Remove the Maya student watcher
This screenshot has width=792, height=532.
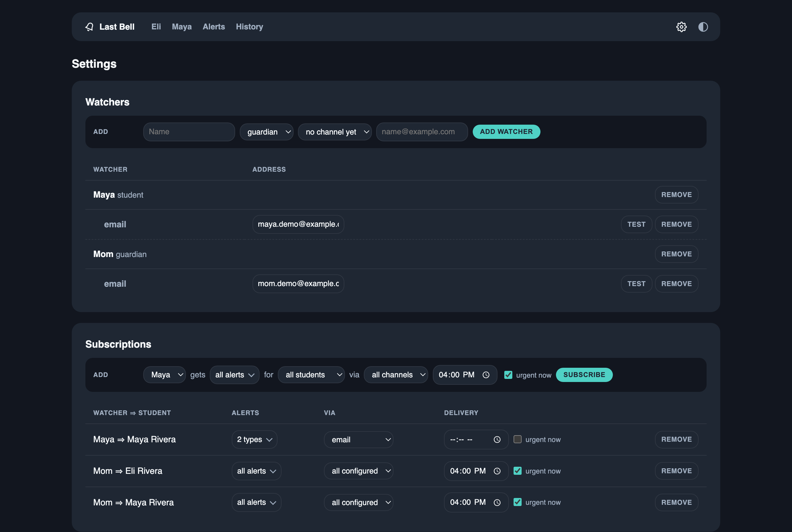pos(676,195)
